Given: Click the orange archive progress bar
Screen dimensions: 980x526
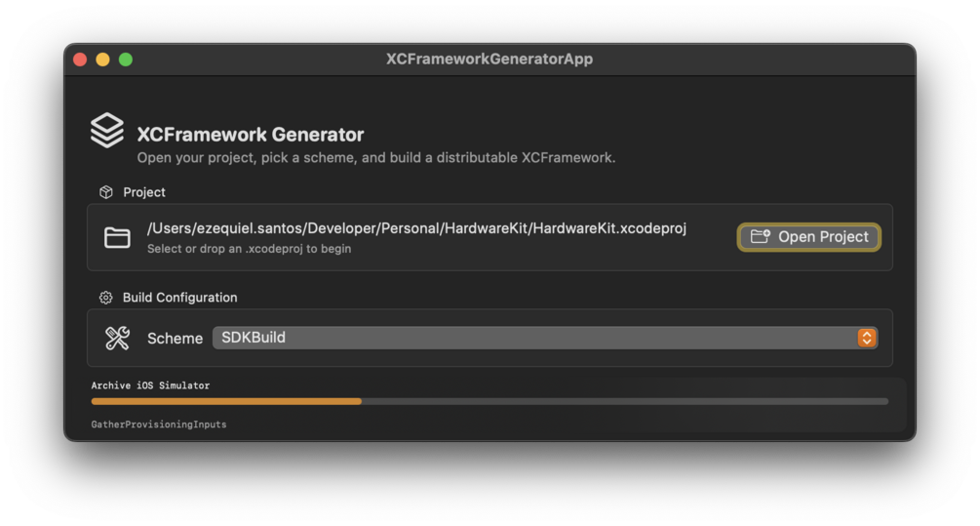Looking at the screenshot, I should click(x=226, y=401).
